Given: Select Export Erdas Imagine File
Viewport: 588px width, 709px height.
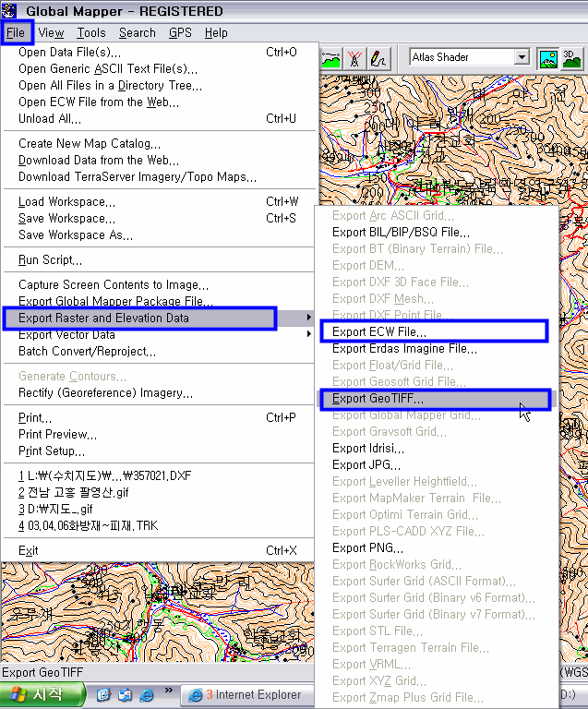Looking at the screenshot, I should point(437,349).
